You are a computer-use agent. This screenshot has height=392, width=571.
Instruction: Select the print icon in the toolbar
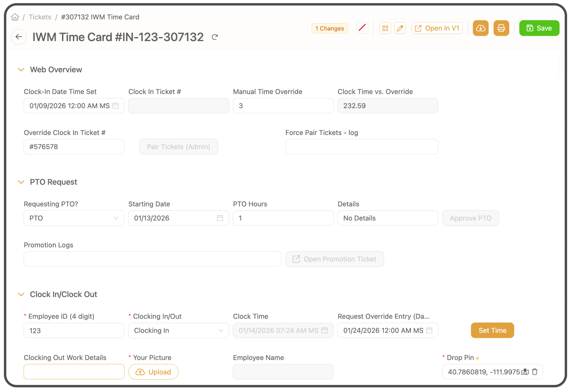click(501, 28)
